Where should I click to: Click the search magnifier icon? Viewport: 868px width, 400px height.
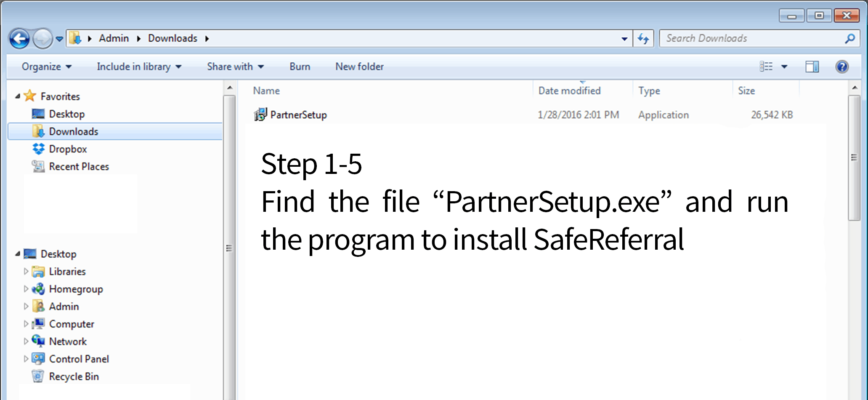pyautogui.click(x=849, y=39)
